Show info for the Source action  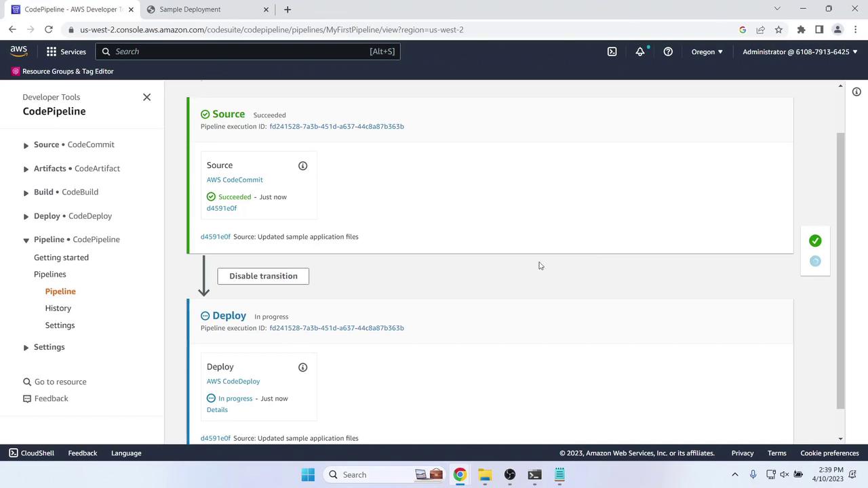[x=302, y=166]
